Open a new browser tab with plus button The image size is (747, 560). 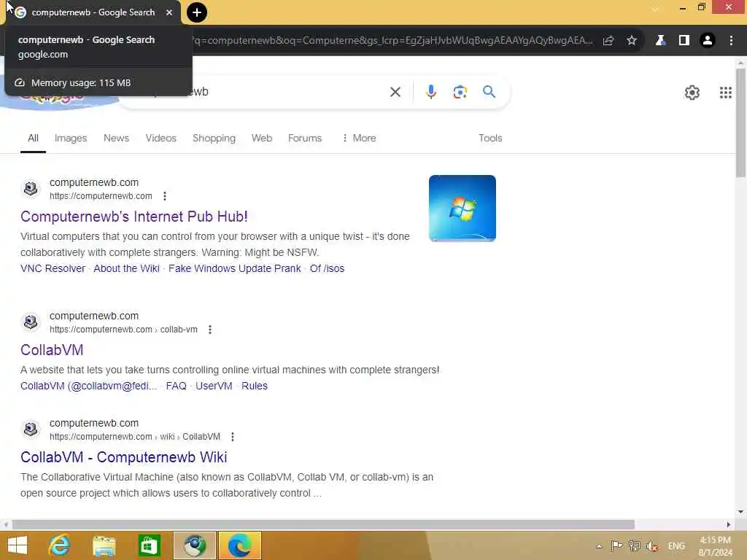pyautogui.click(x=197, y=12)
